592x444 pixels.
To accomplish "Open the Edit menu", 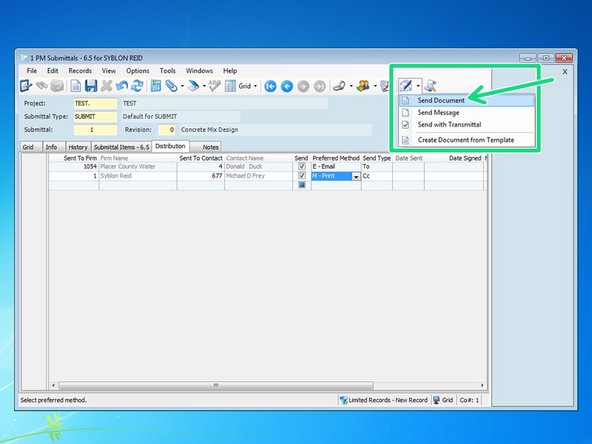I will point(52,71).
